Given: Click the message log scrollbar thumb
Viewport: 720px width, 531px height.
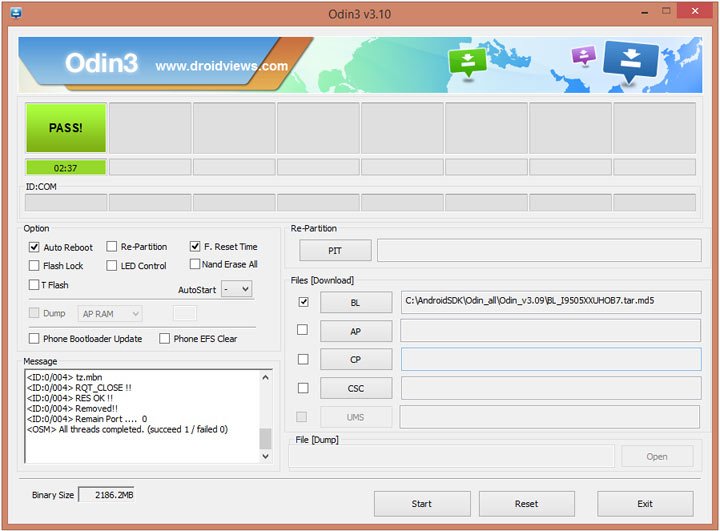Looking at the screenshot, I should point(265,438).
